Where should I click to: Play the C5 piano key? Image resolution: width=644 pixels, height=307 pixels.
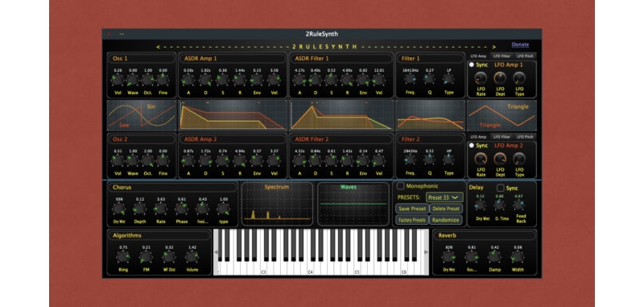click(x=357, y=269)
